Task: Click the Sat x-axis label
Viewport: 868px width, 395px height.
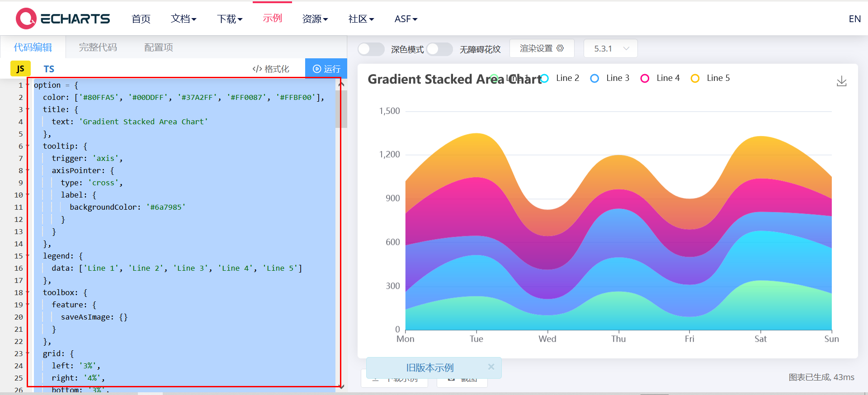Action: [760, 339]
